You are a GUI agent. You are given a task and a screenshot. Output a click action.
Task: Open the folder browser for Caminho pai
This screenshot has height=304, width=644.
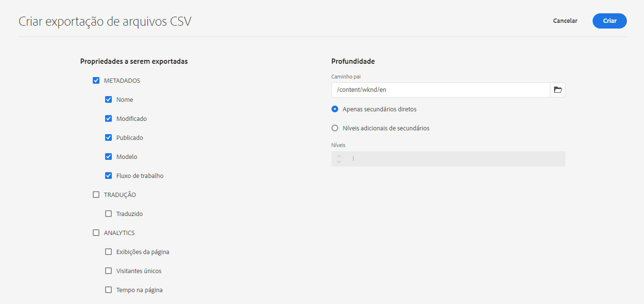point(558,90)
